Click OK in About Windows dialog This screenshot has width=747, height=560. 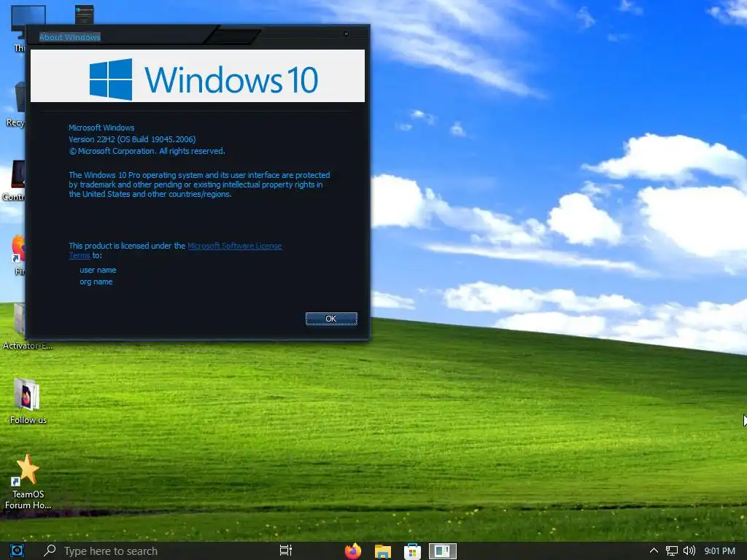[331, 319]
